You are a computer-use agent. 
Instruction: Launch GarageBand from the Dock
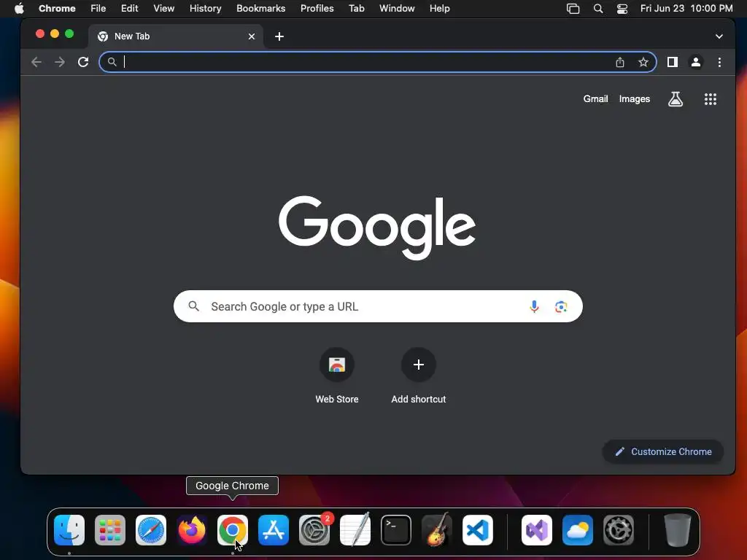point(437,530)
